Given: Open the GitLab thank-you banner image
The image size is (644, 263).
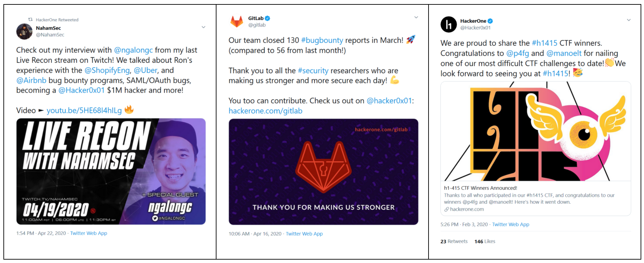Looking at the screenshot, I should pos(323,172).
